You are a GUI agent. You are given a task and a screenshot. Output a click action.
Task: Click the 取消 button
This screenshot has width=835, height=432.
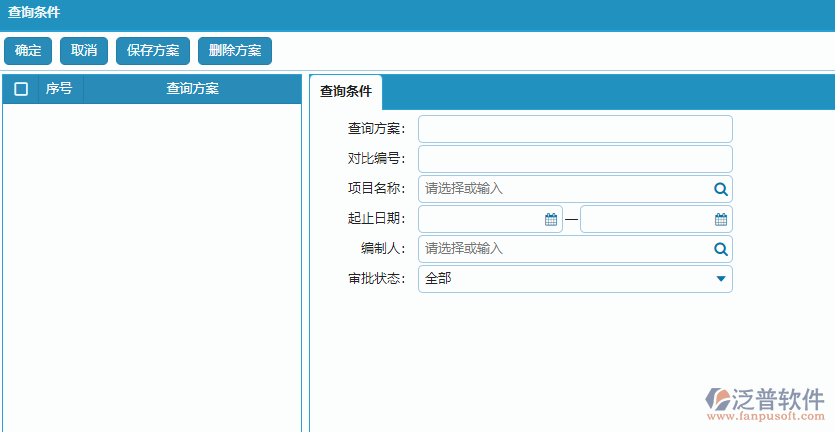tap(84, 51)
